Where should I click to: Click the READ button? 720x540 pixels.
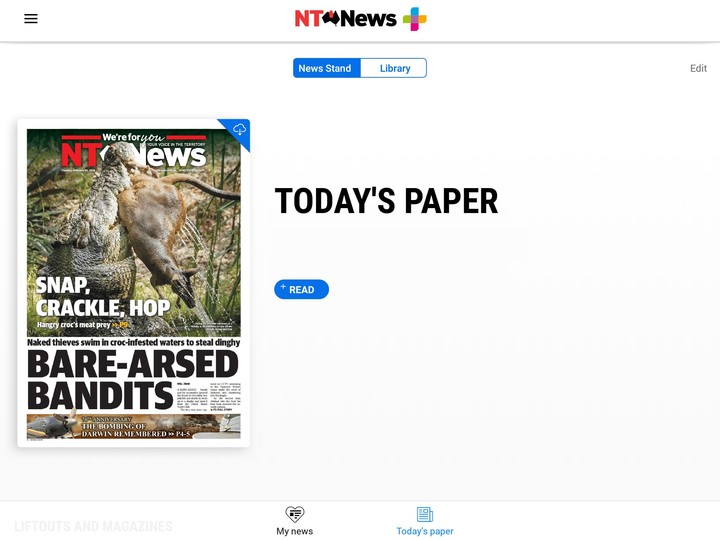(301, 289)
